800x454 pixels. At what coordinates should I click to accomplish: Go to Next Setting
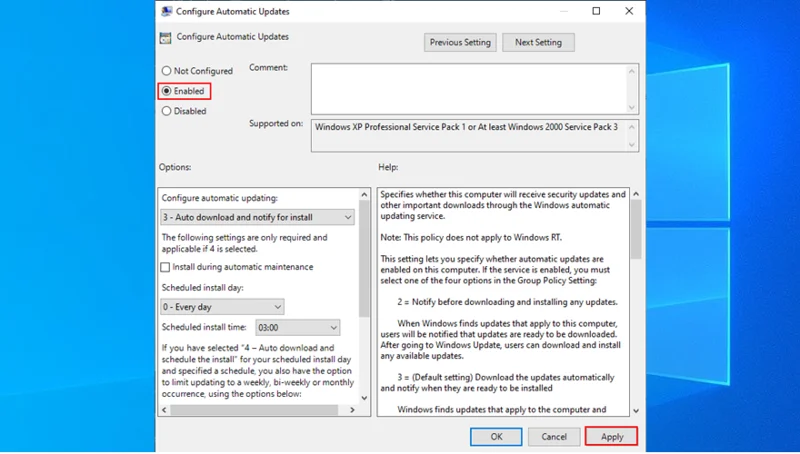tap(538, 42)
